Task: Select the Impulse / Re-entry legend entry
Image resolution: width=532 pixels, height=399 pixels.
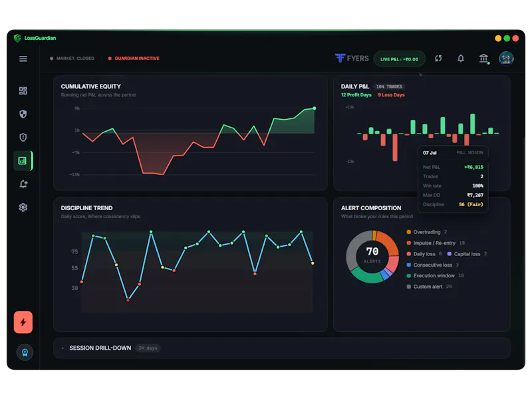Action: (436, 243)
